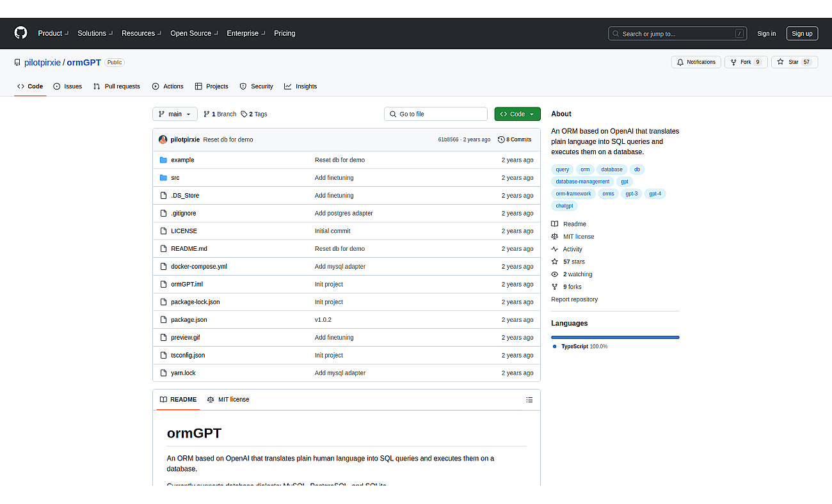Open README outline list icon

[529, 400]
